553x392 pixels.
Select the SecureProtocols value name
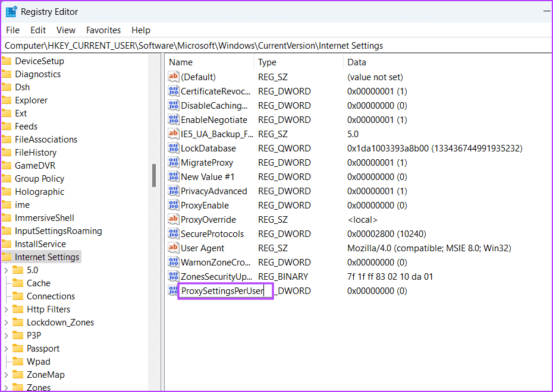tap(212, 234)
